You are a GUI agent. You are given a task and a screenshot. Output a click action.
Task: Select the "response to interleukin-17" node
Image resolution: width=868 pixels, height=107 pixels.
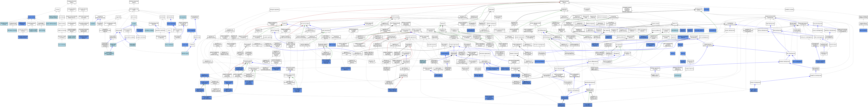609,37
